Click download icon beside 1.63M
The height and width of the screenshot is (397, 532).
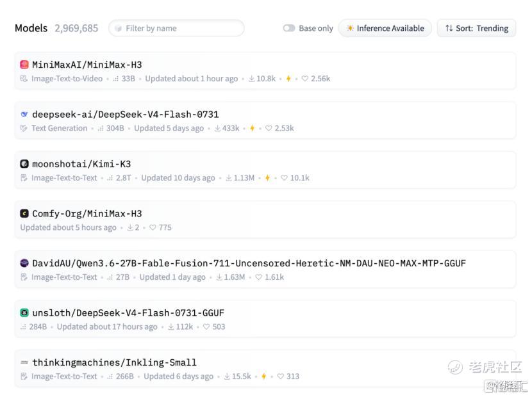[x=219, y=277]
